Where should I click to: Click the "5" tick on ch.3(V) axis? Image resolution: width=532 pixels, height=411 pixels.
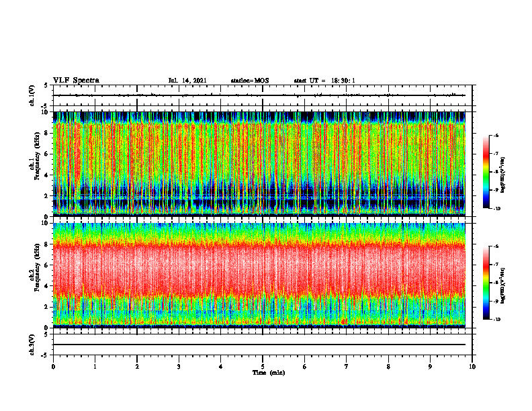point(46,334)
